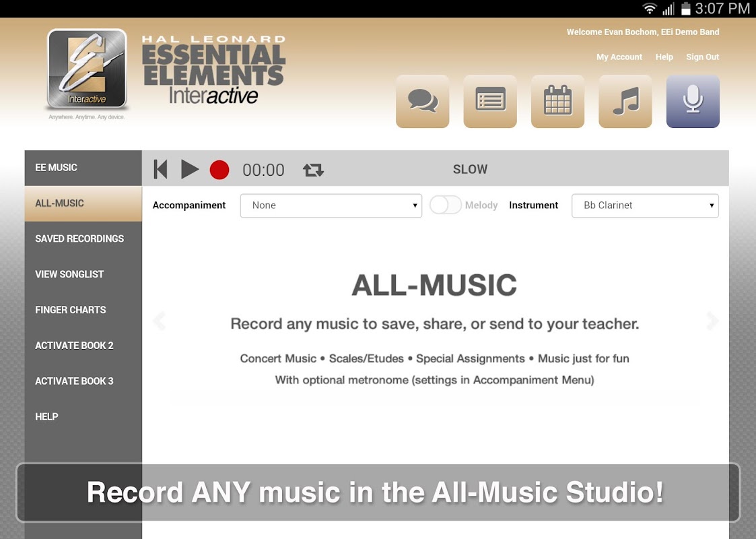Go to the next slide arrow
756x539 pixels.
pyautogui.click(x=712, y=321)
